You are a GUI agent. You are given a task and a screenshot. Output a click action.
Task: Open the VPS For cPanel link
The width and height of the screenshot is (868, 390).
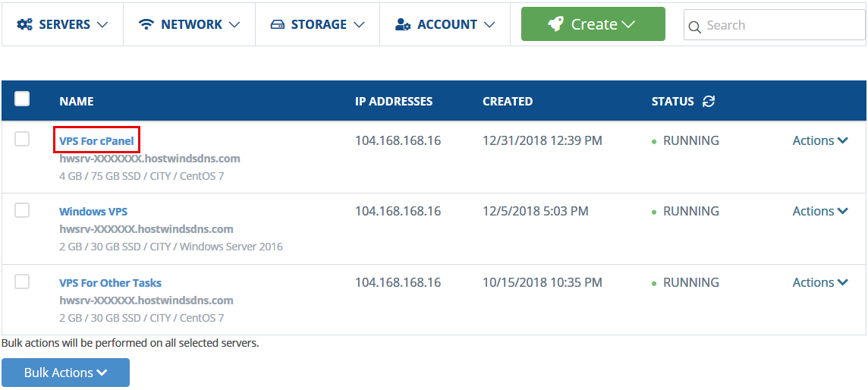pos(96,141)
